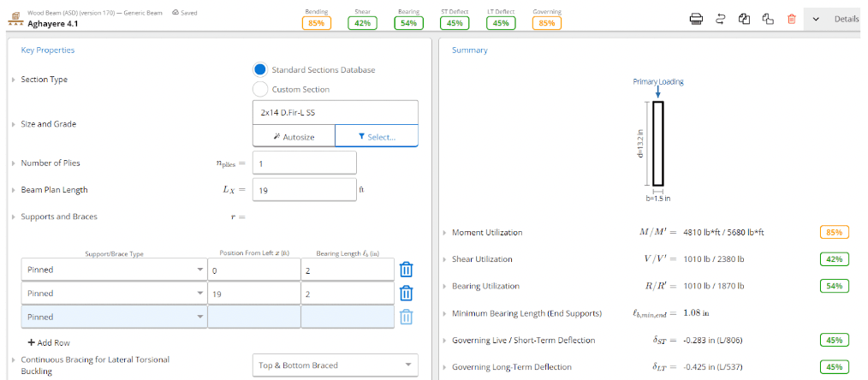Click the paste/duplicate icon next to the trash
Viewport: 868px width, 380px height.
pyautogui.click(x=768, y=19)
